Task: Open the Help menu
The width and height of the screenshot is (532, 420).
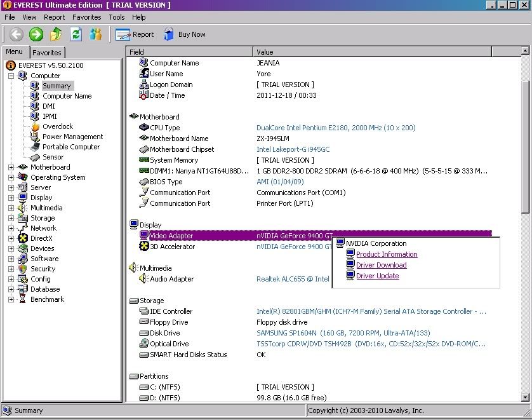Action: 139,17
